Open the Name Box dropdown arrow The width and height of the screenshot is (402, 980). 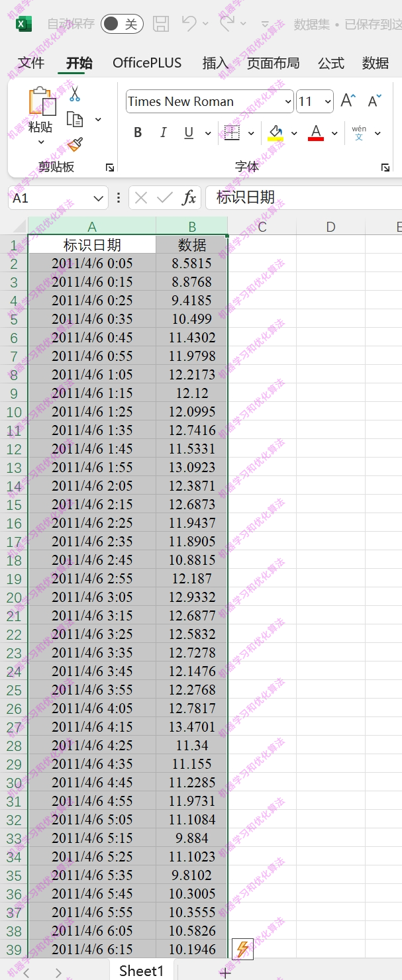pyautogui.click(x=99, y=198)
